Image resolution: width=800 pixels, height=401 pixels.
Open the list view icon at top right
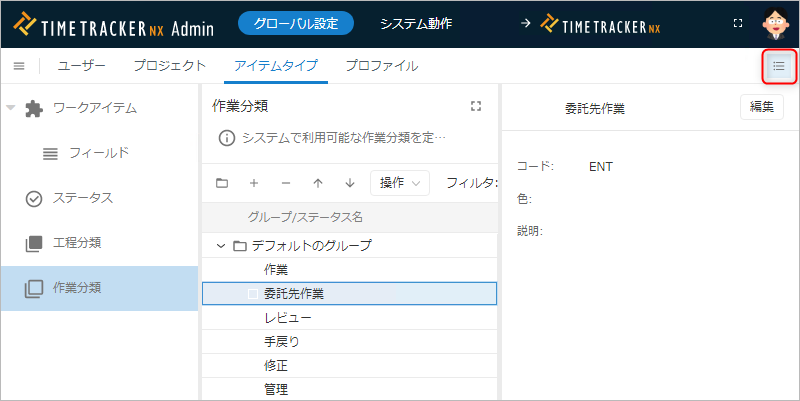(x=779, y=66)
